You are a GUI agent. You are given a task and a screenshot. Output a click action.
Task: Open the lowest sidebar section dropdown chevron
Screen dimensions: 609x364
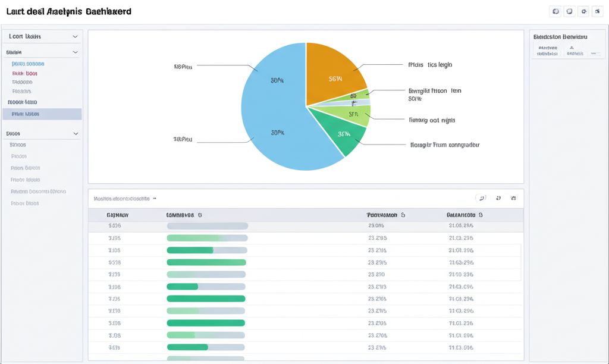tap(76, 133)
